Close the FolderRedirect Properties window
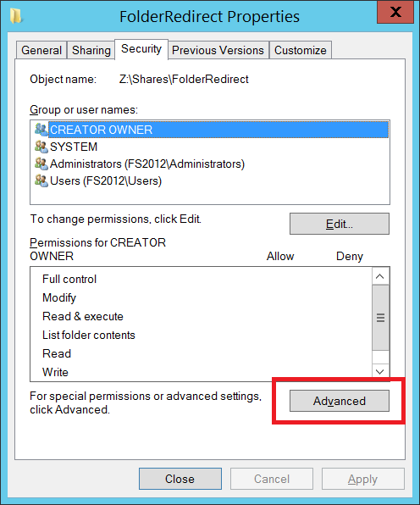 click(395, 12)
